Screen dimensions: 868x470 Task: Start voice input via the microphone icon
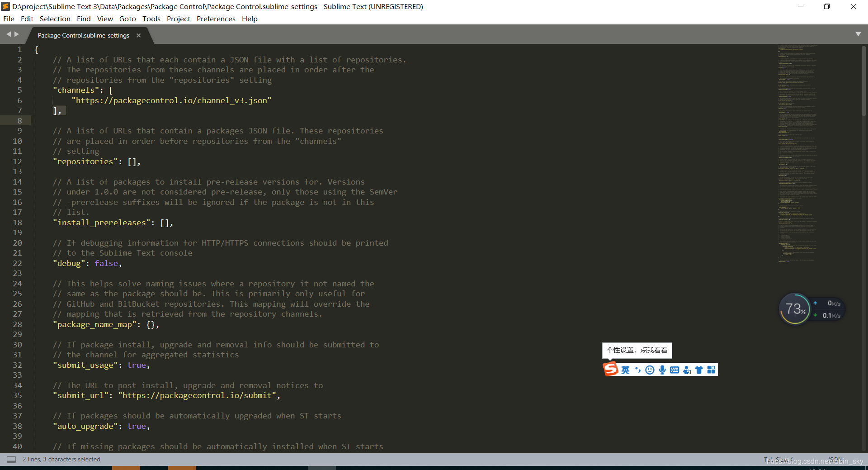(x=662, y=369)
